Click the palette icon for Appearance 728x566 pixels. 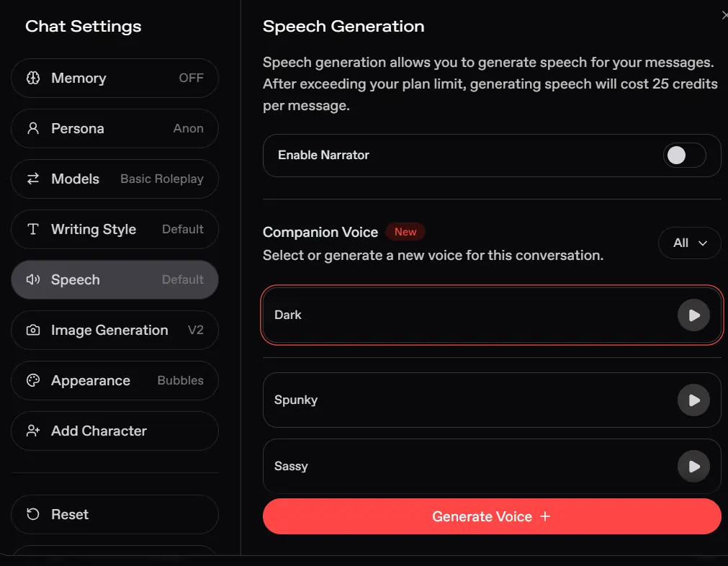tap(33, 380)
